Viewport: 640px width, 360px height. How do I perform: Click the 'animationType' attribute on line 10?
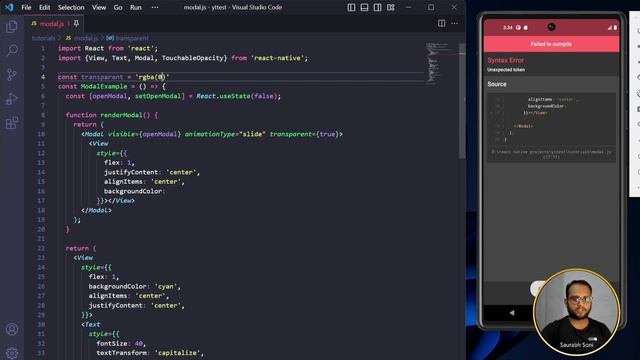pyautogui.click(x=210, y=134)
